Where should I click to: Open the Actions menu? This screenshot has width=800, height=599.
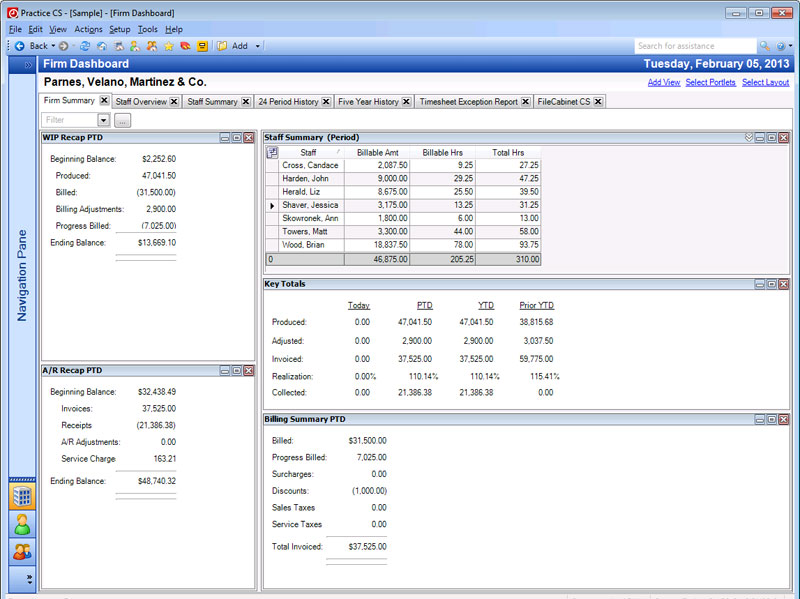pyautogui.click(x=88, y=30)
